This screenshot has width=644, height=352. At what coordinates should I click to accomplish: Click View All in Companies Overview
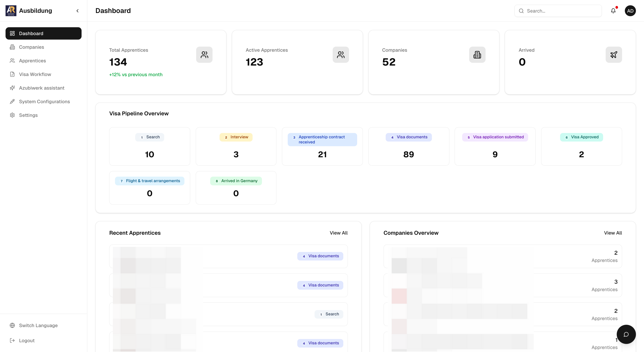point(613,233)
